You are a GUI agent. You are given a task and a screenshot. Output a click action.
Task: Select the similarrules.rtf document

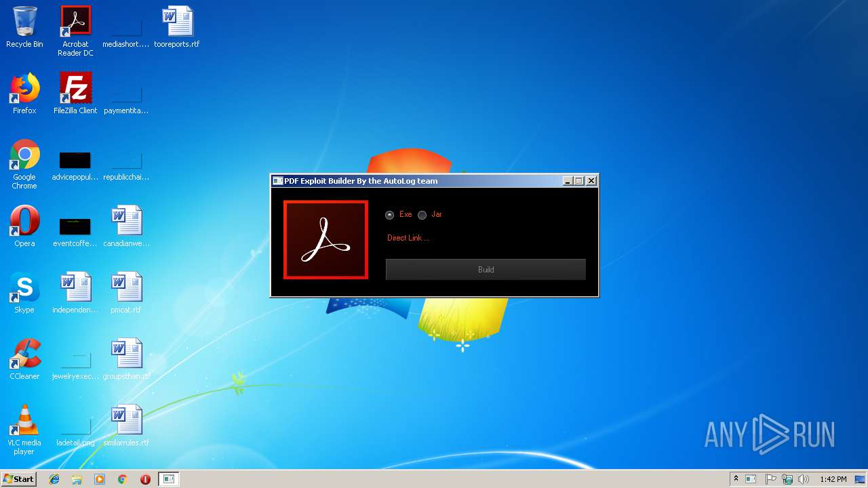[126, 426]
